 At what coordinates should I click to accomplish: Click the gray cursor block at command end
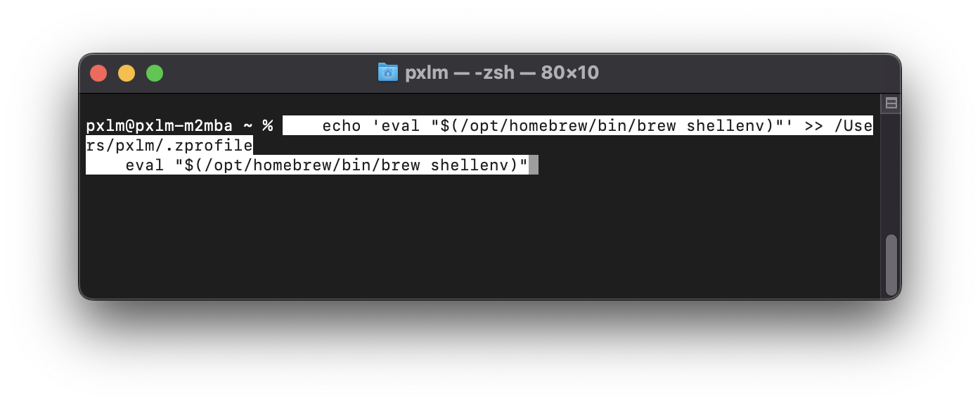click(534, 165)
